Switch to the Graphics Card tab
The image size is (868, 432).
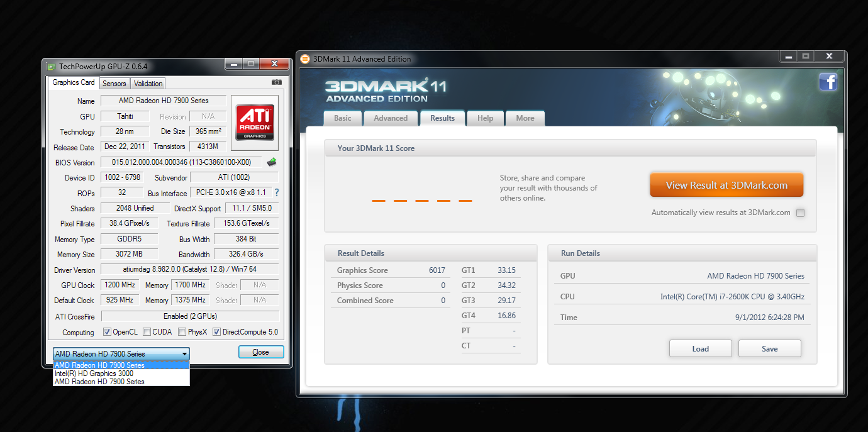point(74,82)
